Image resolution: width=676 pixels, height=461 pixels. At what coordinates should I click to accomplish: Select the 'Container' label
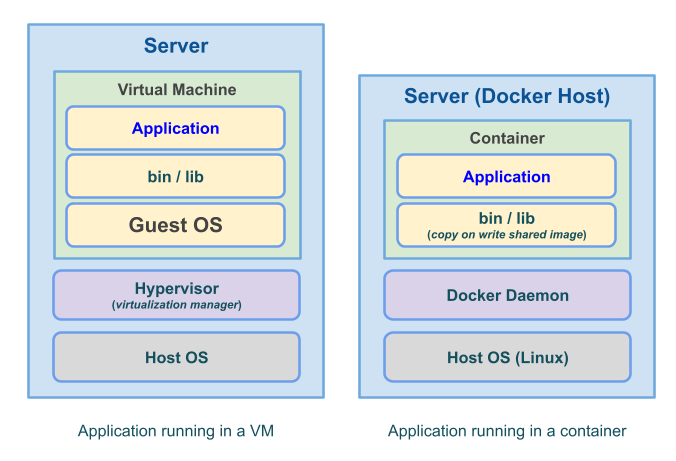(x=507, y=138)
